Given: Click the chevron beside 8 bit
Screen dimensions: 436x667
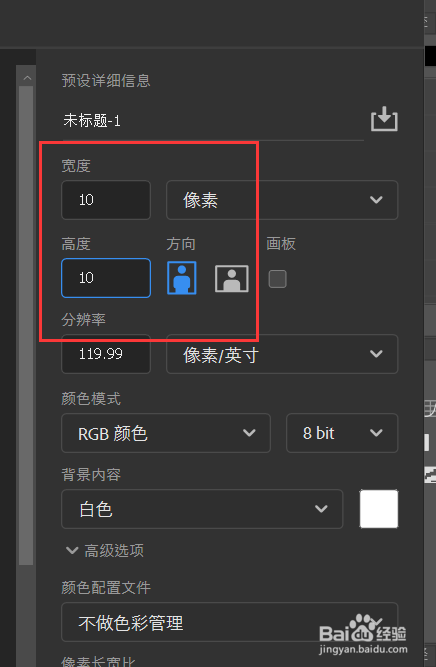Looking at the screenshot, I should coord(376,433).
